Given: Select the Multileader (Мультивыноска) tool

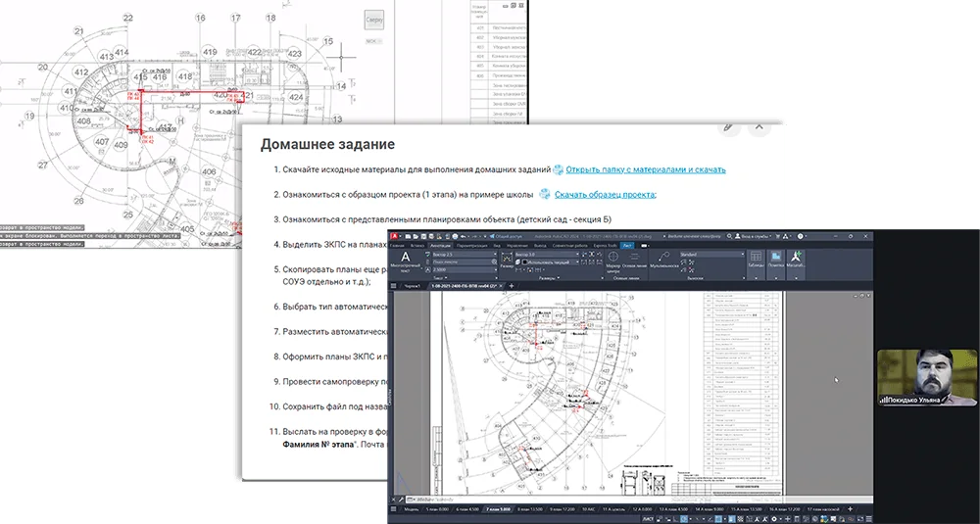Looking at the screenshot, I should tap(664, 260).
